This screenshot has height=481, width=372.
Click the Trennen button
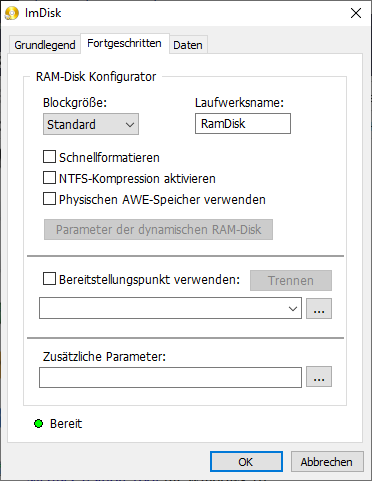tap(291, 280)
